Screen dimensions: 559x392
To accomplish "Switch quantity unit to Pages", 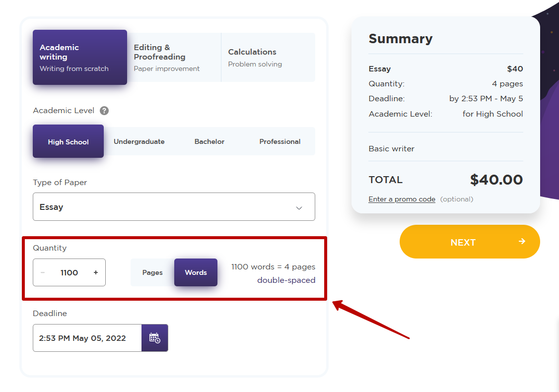I will (x=152, y=272).
